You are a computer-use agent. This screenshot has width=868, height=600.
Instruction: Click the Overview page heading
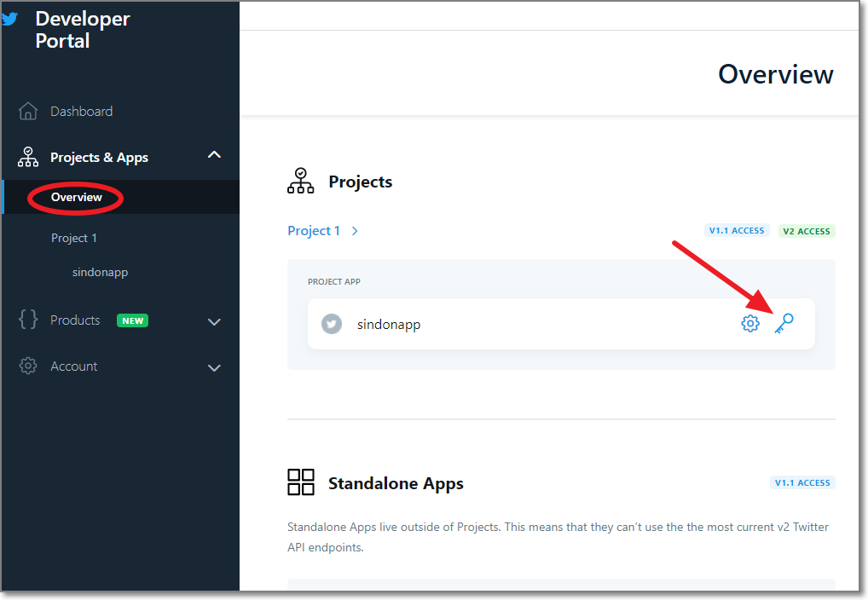[776, 74]
